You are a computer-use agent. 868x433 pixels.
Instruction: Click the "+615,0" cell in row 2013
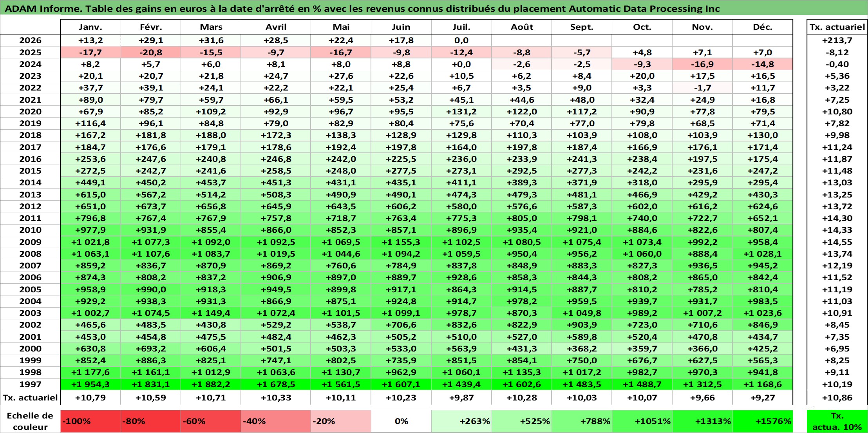[x=90, y=195]
